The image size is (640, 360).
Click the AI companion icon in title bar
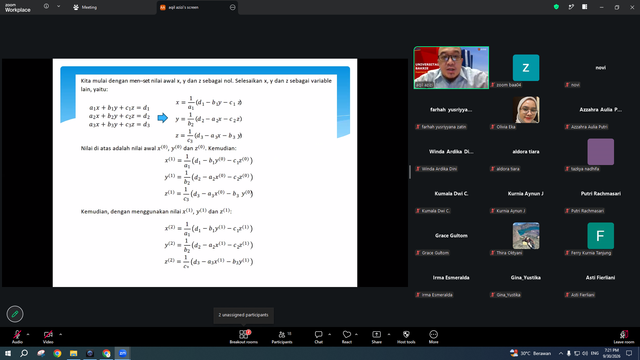pos(571,7)
